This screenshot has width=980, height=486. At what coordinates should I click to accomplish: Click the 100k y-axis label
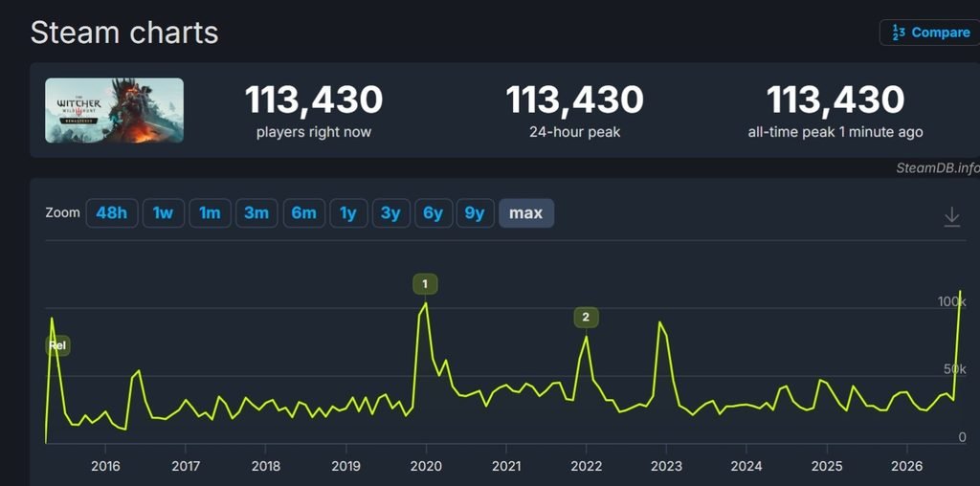click(952, 301)
